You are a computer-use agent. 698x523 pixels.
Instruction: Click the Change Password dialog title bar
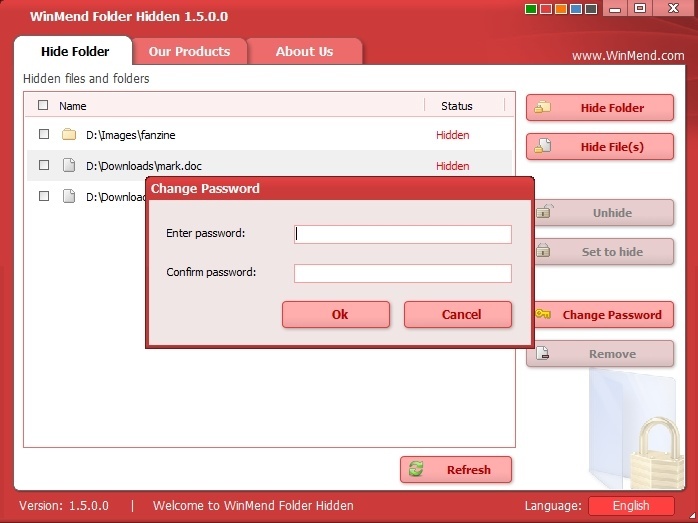point(340,188)
